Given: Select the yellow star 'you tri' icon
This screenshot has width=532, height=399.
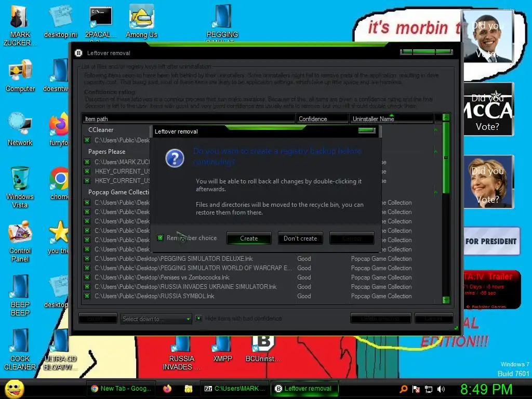Looking at the screenshot, I should pos(58,237).
